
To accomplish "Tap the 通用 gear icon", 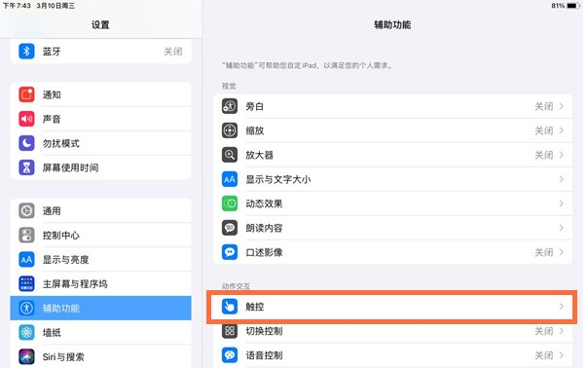I will click(26, 211).
